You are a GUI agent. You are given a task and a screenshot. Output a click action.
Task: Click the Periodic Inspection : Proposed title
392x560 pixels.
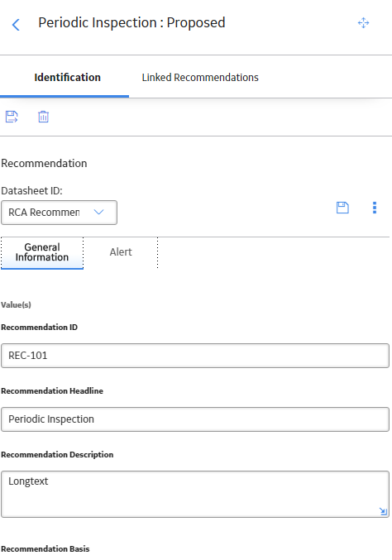tap(131, 23)
